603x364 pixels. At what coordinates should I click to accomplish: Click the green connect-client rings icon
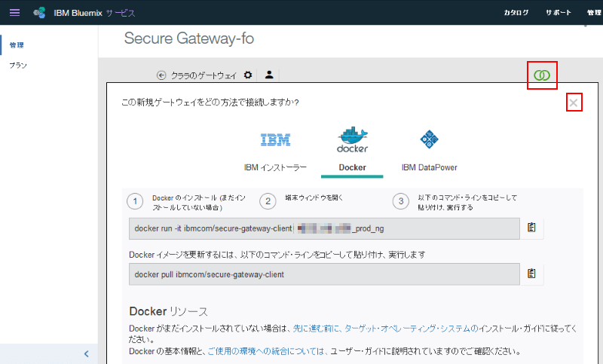[x=542, y=75]
